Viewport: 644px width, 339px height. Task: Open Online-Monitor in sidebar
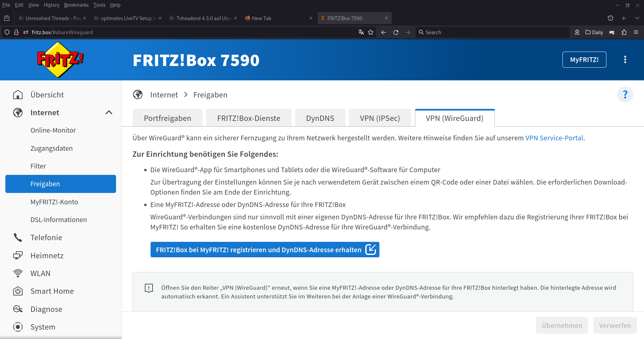[x=61, y=130]
